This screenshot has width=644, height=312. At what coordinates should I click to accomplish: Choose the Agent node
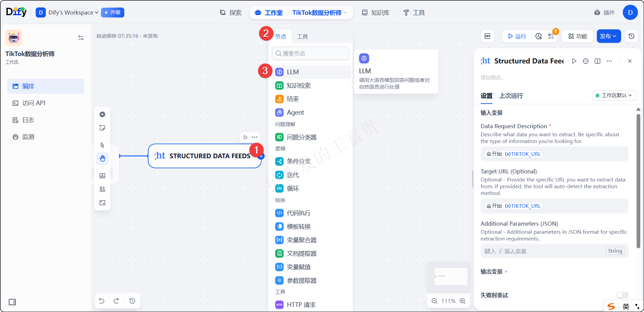coord(311,112)
